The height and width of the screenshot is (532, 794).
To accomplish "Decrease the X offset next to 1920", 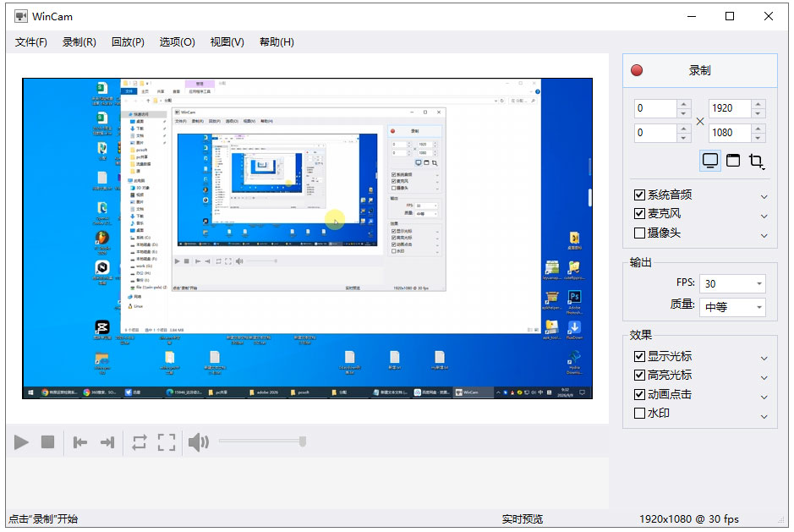I will click(x=683, y=113).
